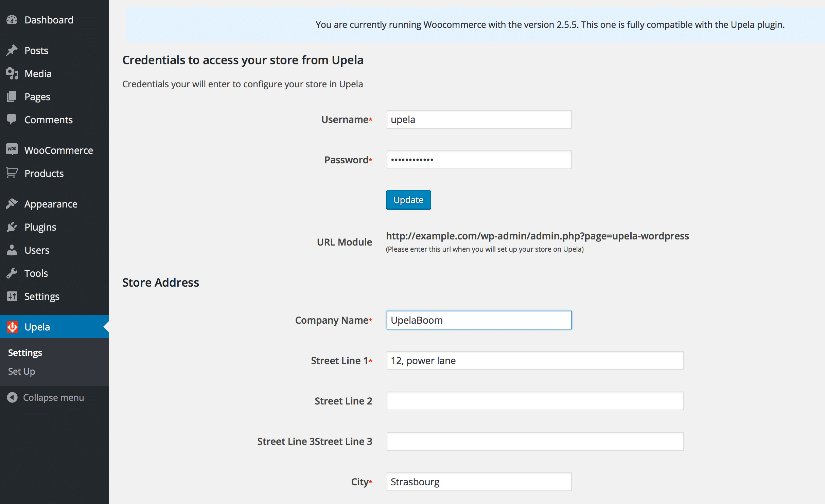Viewport: 825px width, 504px height.
Task: Open the main Settings menu link
Action: (x=42, y=296)
